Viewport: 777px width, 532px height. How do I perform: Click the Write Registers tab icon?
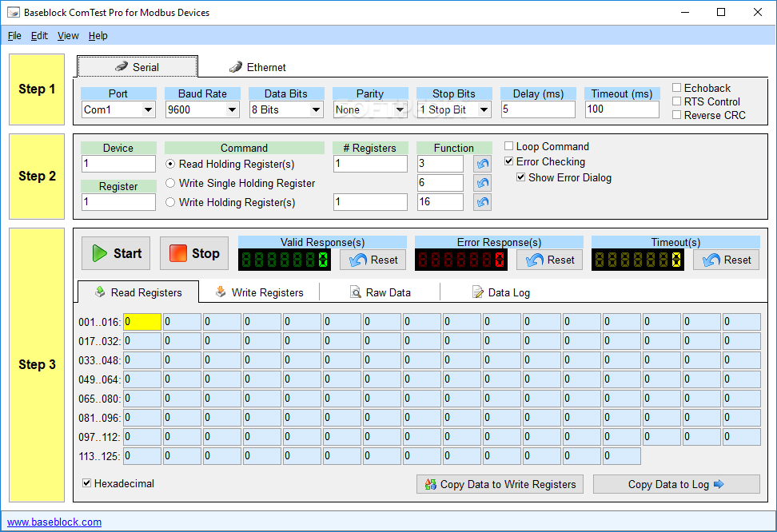(221, 292)
